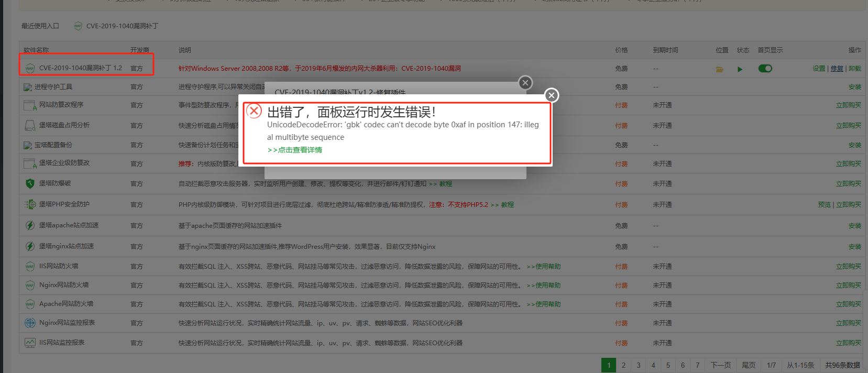Go to page 2 in pagination
868x373 pixels.
(x=623, y=365)
